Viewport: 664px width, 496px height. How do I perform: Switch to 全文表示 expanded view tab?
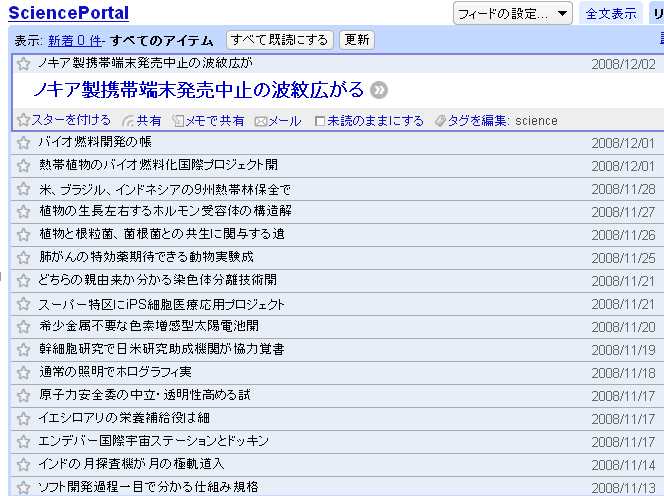(611, 14)
